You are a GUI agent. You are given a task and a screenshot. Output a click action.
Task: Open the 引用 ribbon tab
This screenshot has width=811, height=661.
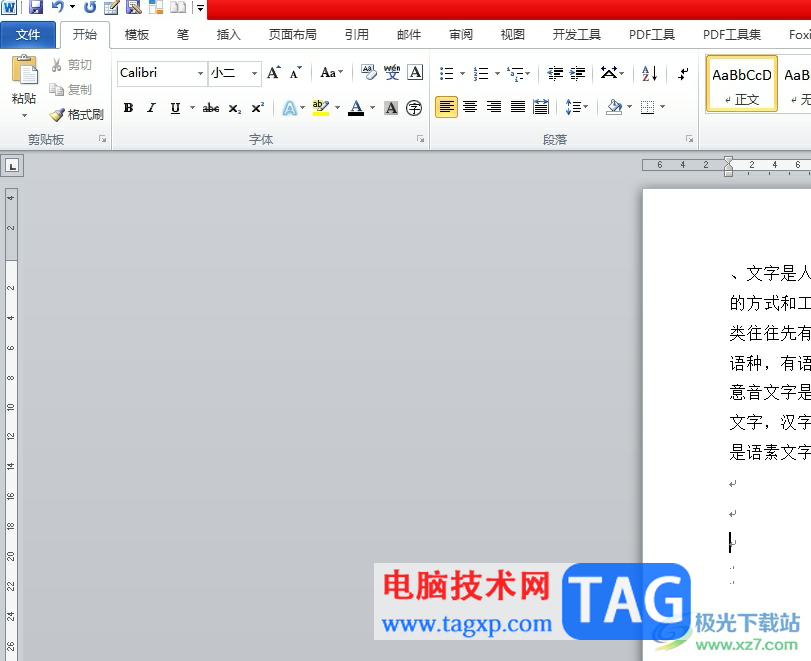357,35
